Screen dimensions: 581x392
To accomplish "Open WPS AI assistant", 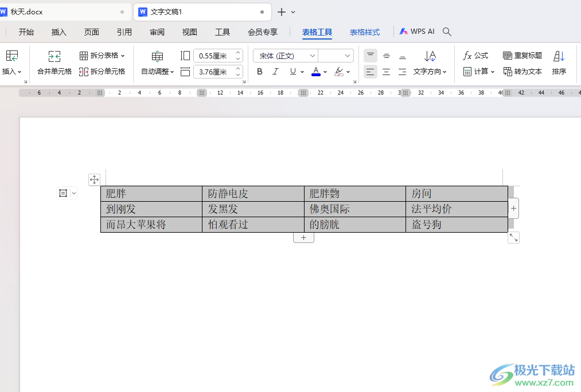I will click(417, 32).
